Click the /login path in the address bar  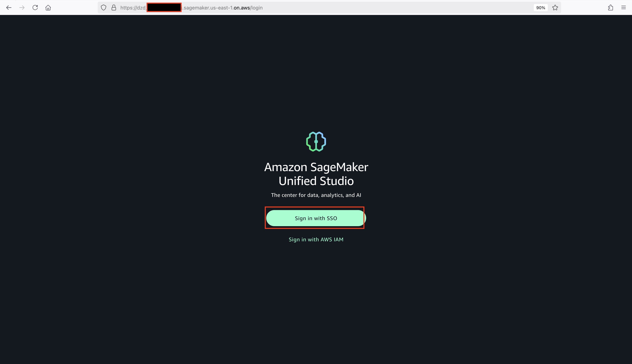pyautogui.click(x=256, y=8)
